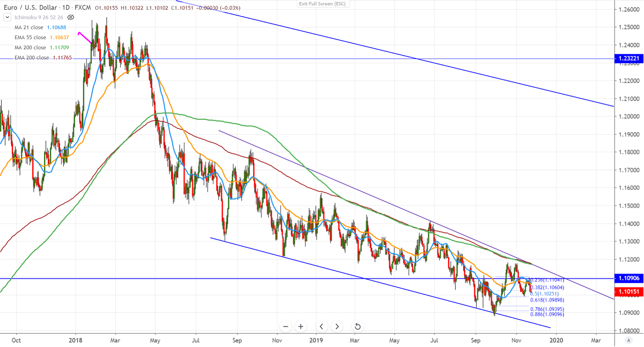Reset the chart view with circular arrow

(357, 326)
